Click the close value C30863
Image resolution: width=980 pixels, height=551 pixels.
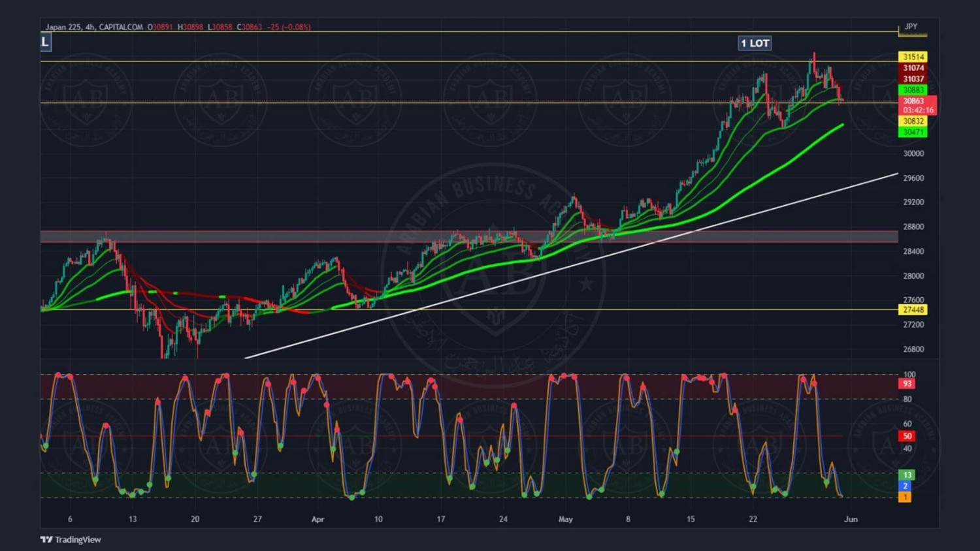point(250,27)
